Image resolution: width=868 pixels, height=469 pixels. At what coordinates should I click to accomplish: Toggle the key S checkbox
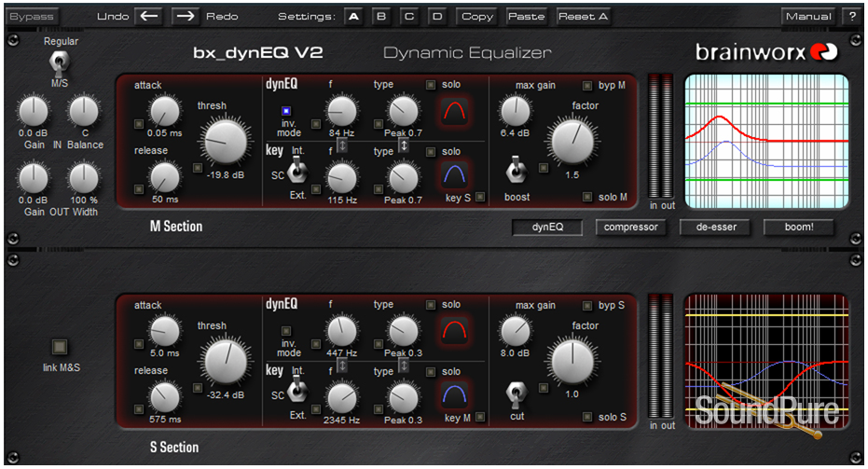(x=480, y=197)
